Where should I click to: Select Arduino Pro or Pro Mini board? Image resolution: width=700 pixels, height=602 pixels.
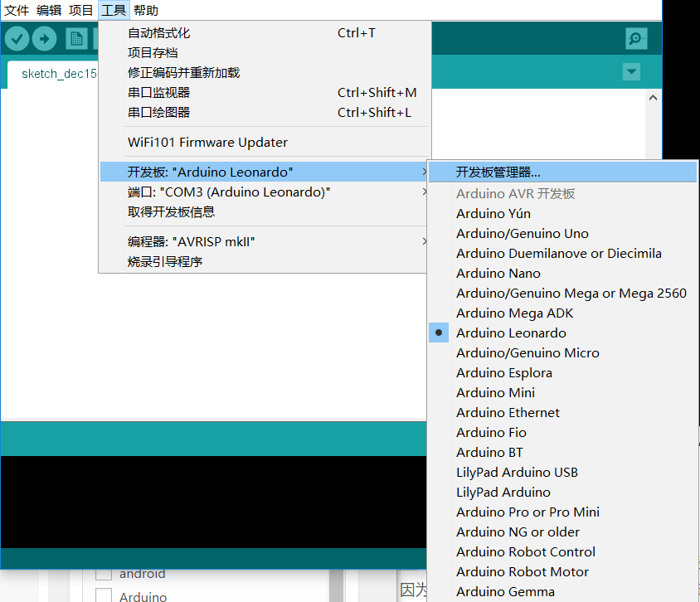[x=562, y=512]
